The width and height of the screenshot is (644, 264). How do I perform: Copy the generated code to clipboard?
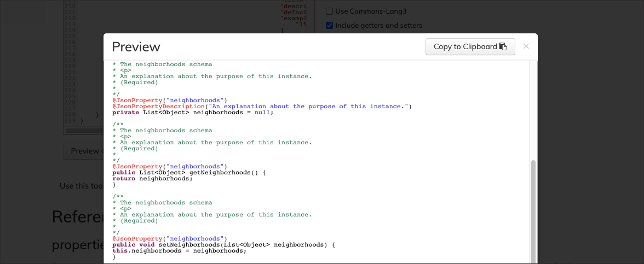pyautogui.click(x=470, y=47)
